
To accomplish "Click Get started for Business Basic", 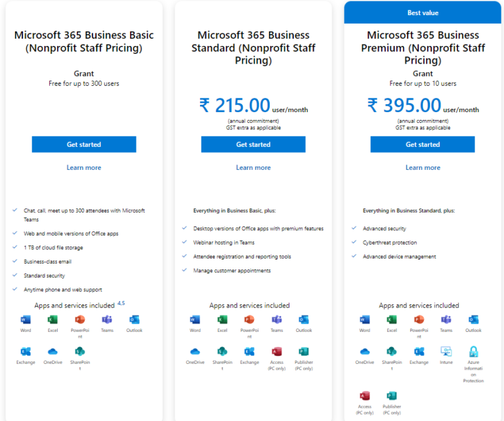I will 84,144.
